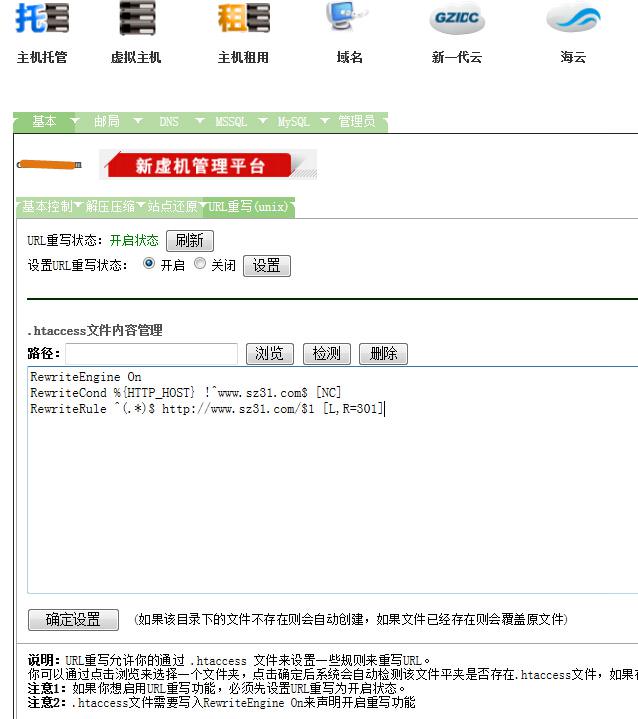Open the 新一代云 text link
The width and height of the screenshot is (638, 719).
point(457,57)
